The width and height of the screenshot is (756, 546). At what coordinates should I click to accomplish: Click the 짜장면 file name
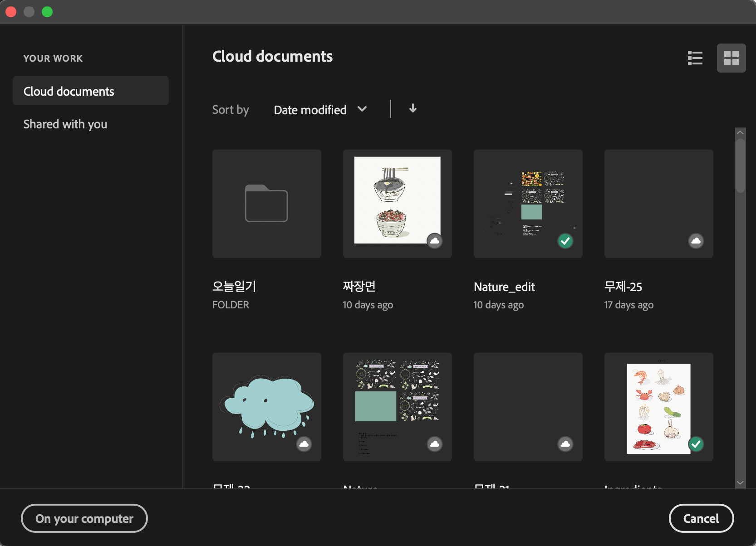pos(359,286)
